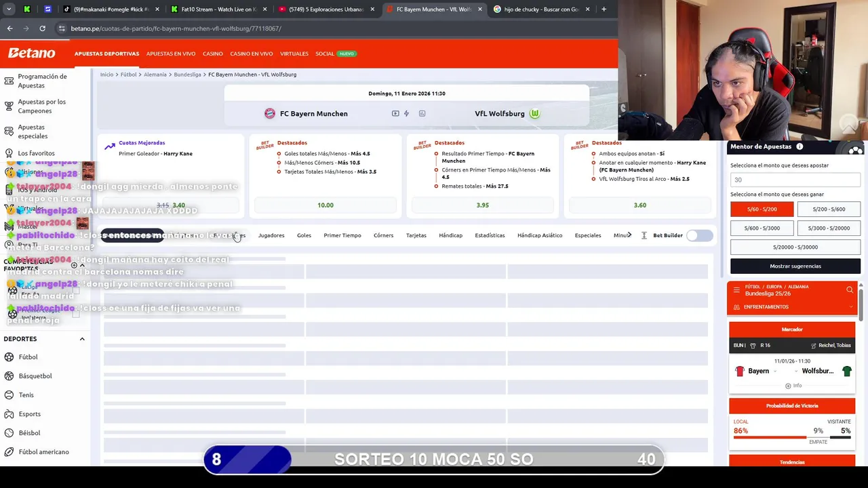
Task: Open the match stats icon in the header
Action: (x=422, y=113)
